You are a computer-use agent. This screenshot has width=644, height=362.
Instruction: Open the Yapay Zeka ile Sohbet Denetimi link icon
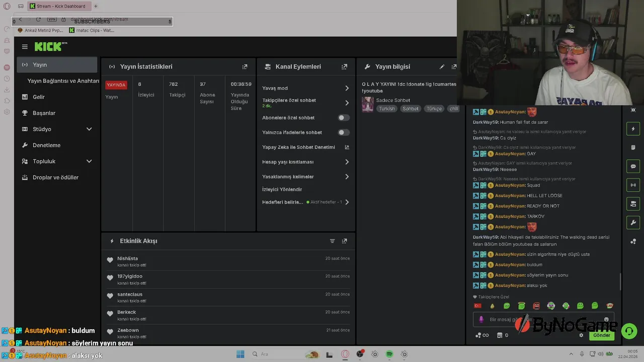347,147
